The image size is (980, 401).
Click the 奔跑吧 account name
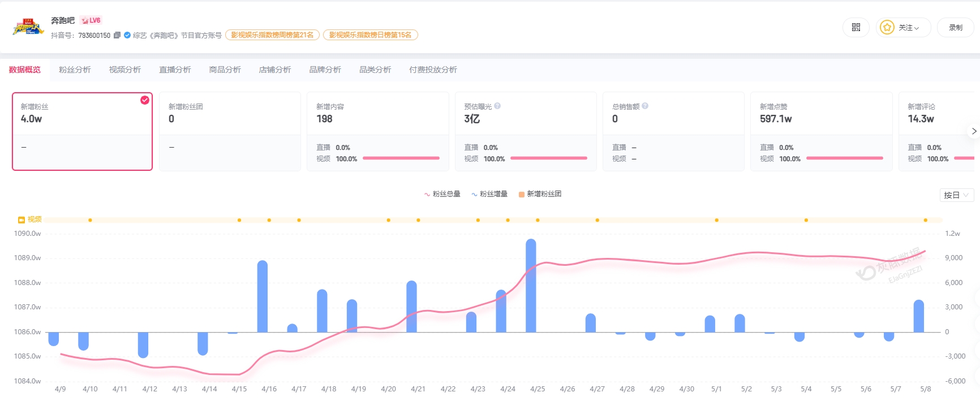click(63, 20)
